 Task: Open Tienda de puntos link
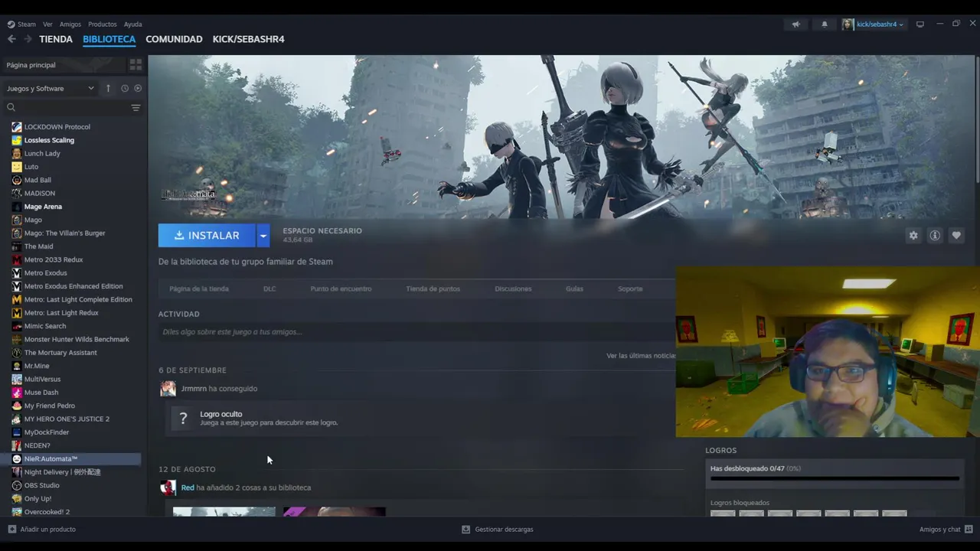pyautogui.click(x=433, y=289)
